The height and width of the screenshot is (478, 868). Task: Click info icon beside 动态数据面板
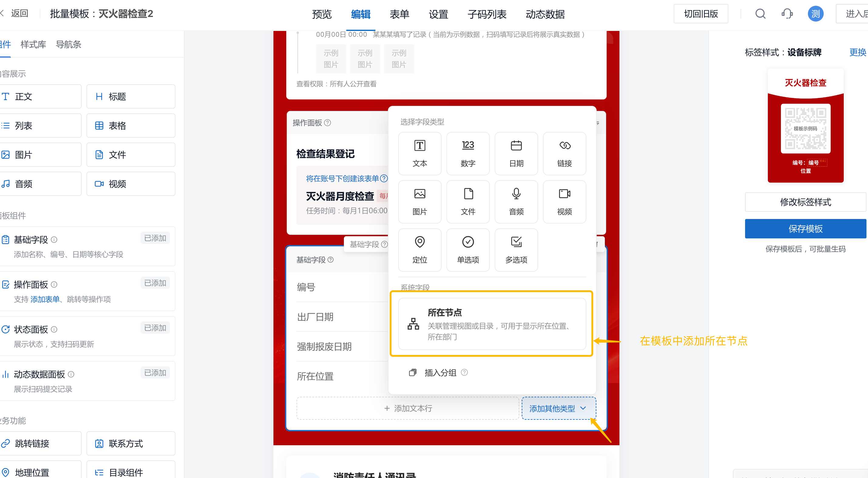(x=71, y=374)
